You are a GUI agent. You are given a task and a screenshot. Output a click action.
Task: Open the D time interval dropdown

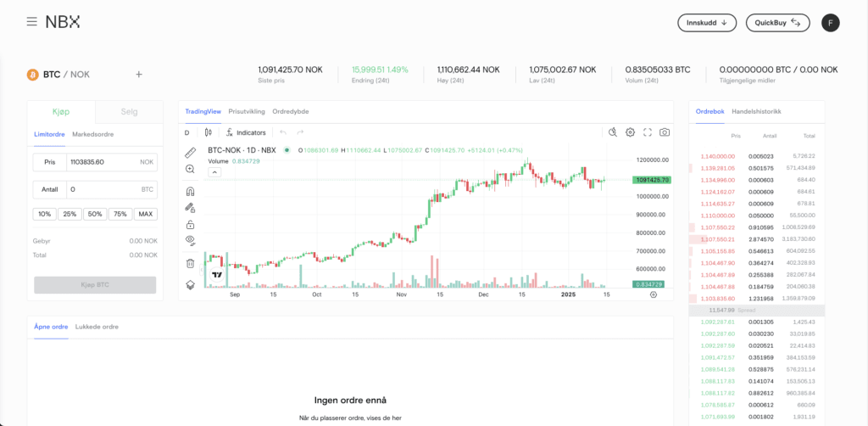coord(187,132)
